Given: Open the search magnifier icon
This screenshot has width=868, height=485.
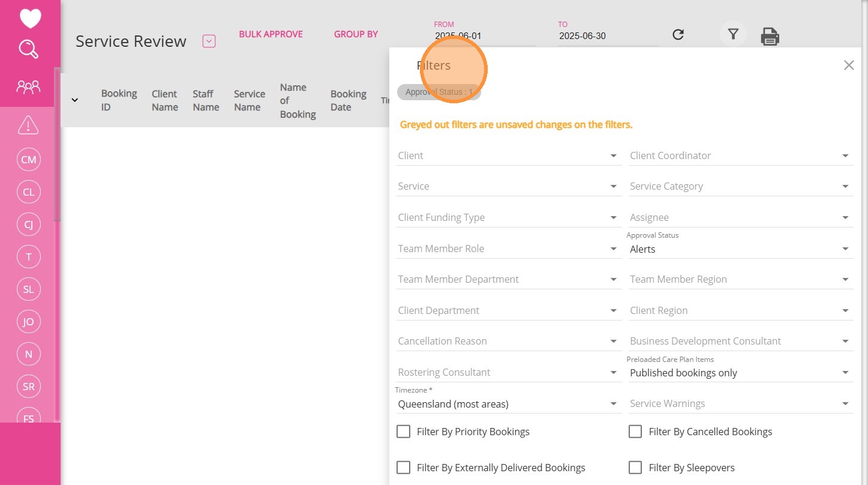Looking at the screenshot, I should pyautogui.click(x=29, y=49).
